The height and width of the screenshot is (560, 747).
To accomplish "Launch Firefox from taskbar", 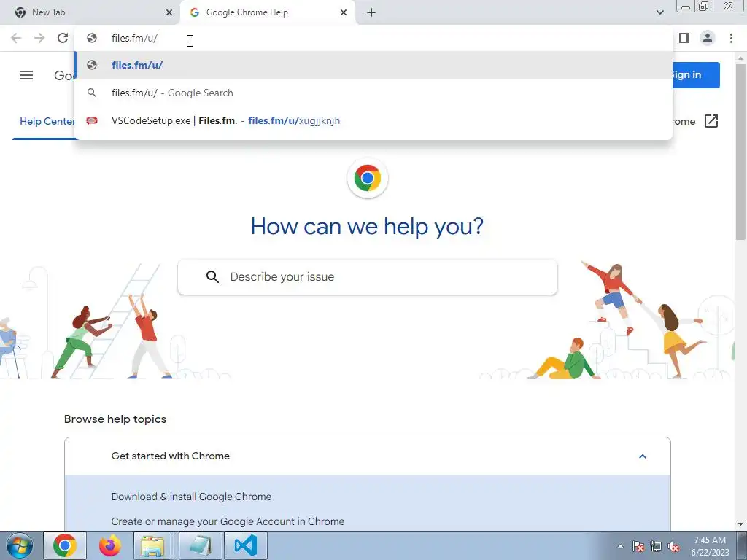I will (110, 545).
